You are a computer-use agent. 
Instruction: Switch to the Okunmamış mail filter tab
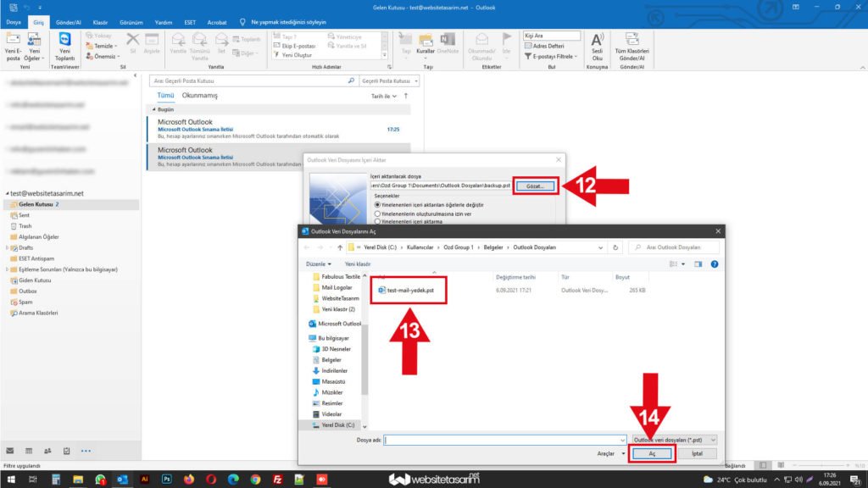[x=199, y=96]
